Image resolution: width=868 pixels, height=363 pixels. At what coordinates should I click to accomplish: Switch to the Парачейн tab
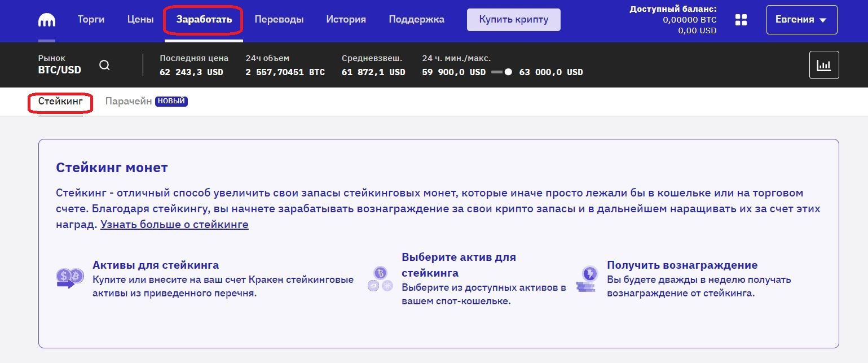pos(129,102)
